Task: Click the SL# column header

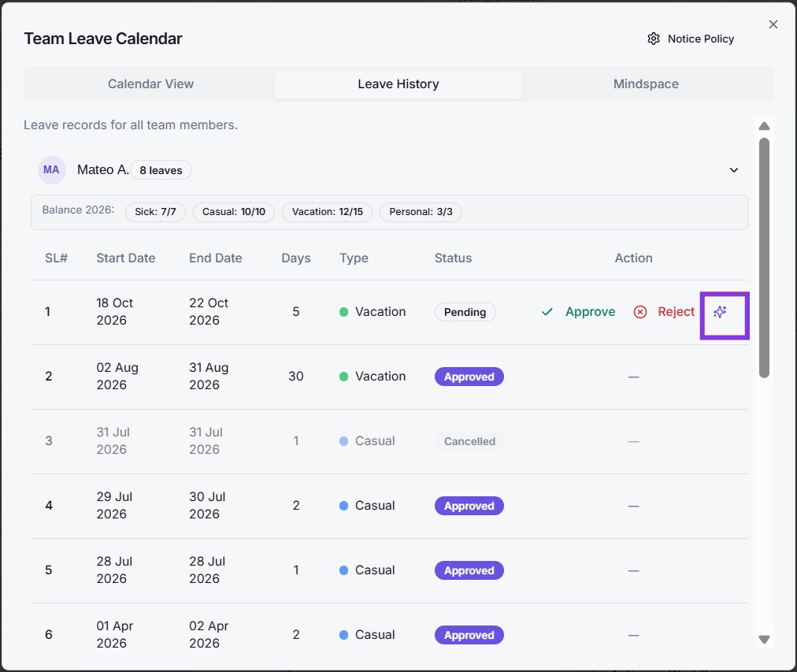Action: (56, 258)
